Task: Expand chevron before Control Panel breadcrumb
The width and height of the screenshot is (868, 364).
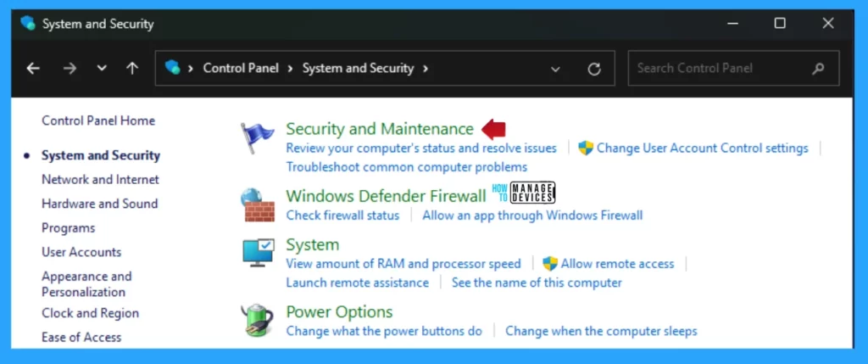Action: [191, 69]
